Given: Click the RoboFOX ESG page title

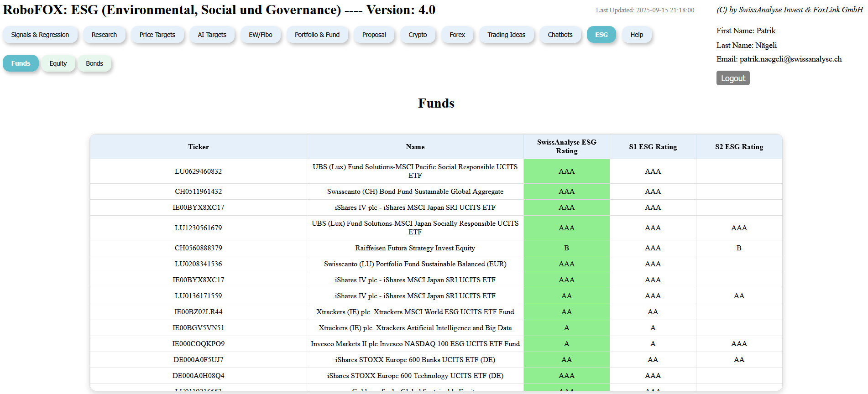Looking at the screenshot, I should pyautogui.click(x=219, y=10).
